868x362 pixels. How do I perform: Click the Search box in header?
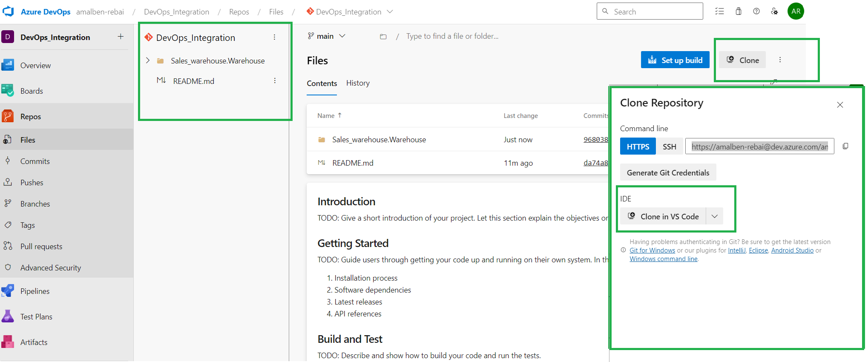[650, 11]
